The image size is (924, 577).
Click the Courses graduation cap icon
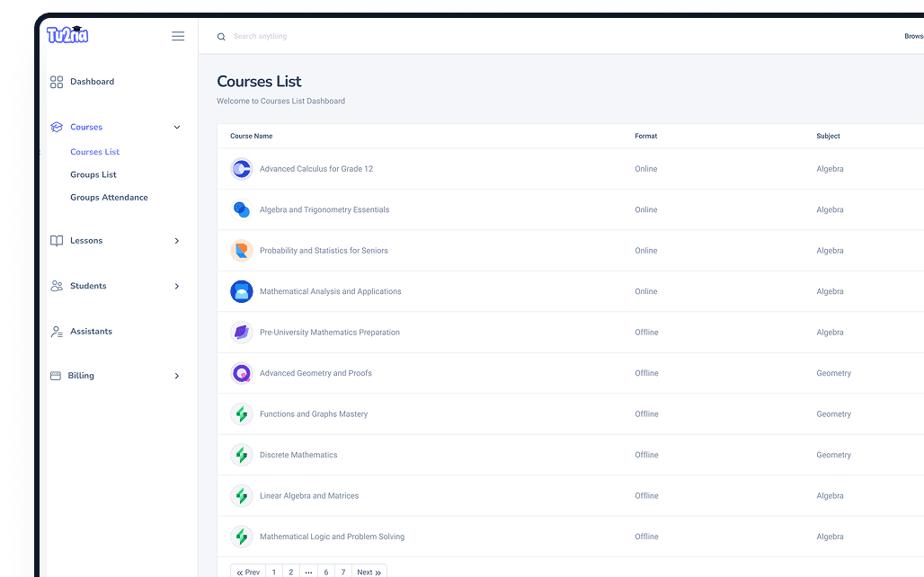[57, 128]
